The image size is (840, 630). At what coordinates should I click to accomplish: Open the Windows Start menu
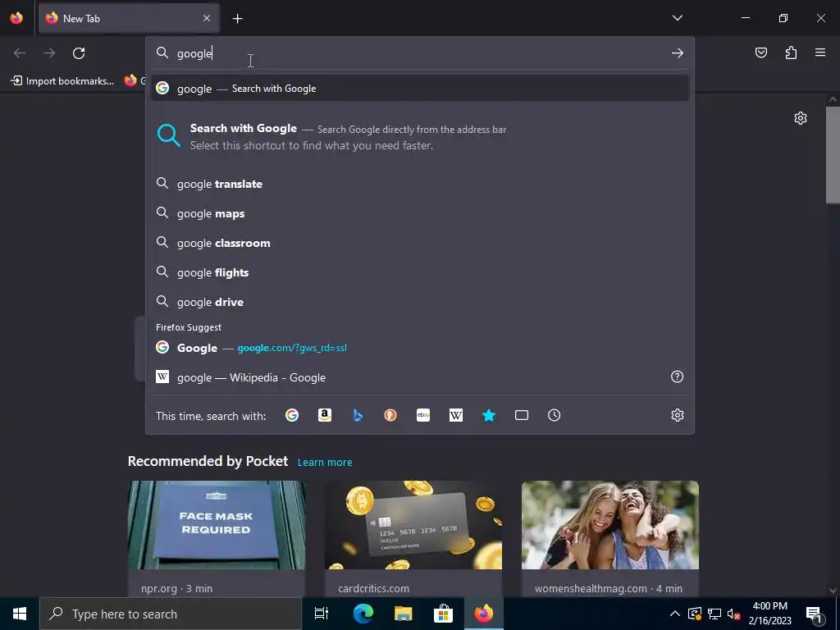[x=20, y=614]
